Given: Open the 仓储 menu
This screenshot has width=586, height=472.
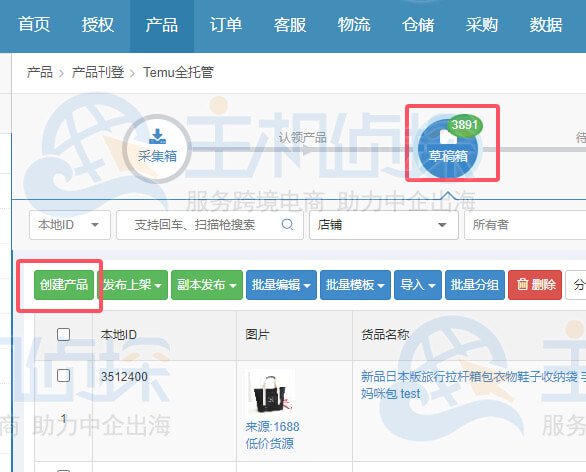Looking at the screenshot, I should 418,25.
